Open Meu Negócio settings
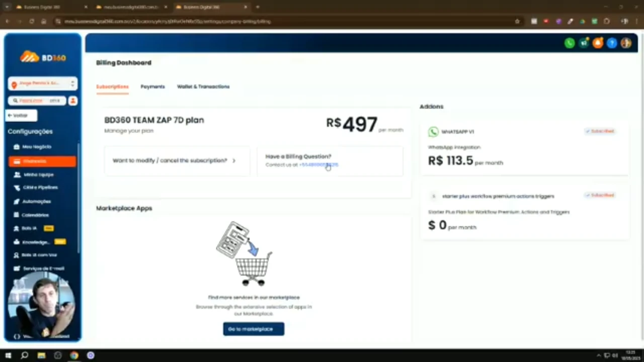This screenshot has height=362, width=644. point(36,147)
